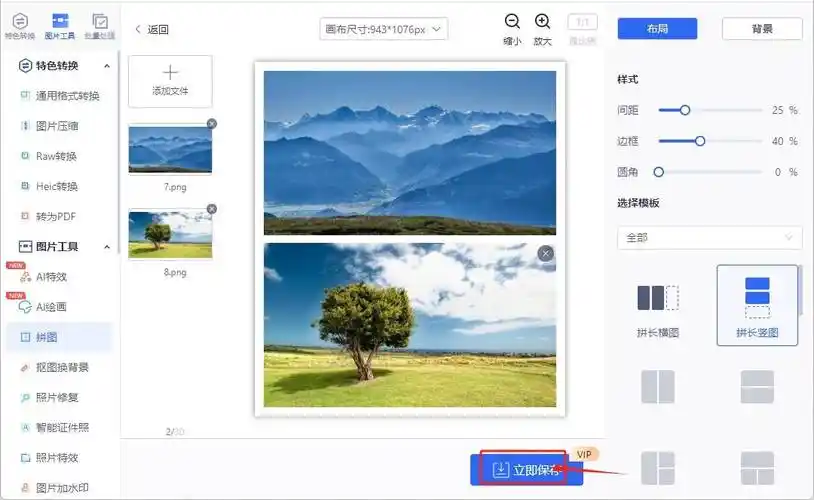Open the 全部 template dropdown

tap(710, 238)
